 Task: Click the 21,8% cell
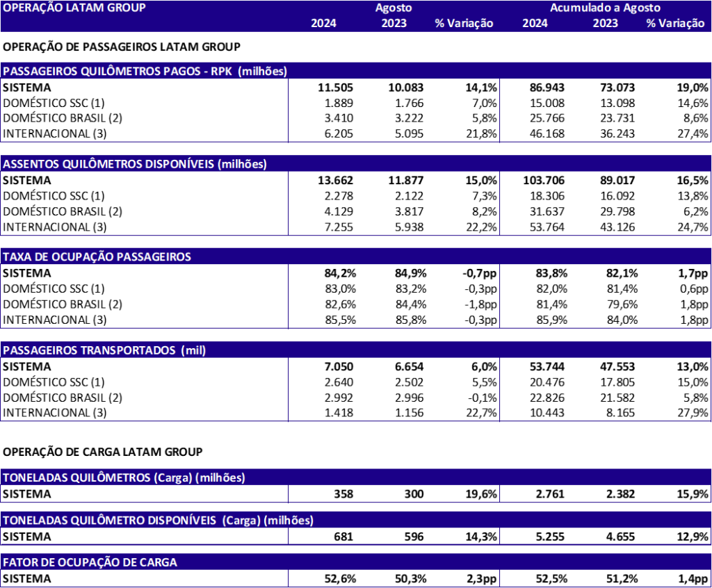tap(481, 133)
